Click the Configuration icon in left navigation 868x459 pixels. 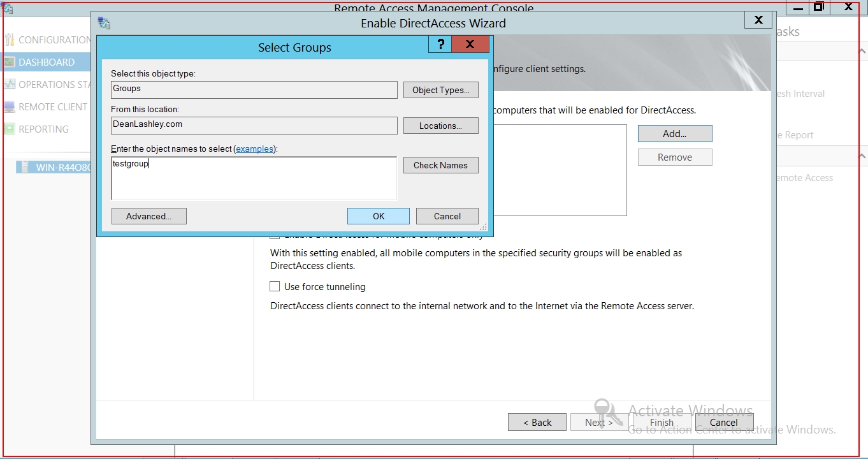9,40
